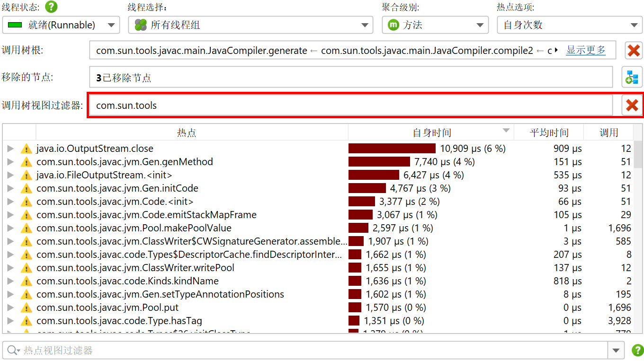This screenshot has height=361, width=644.
Task: Click warning icon beside CWSignatureGenerator.assemble row
Action: pos(26,241)
